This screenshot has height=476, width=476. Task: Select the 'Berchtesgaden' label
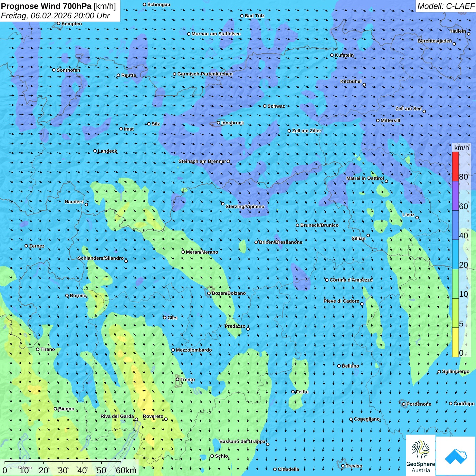435,41
